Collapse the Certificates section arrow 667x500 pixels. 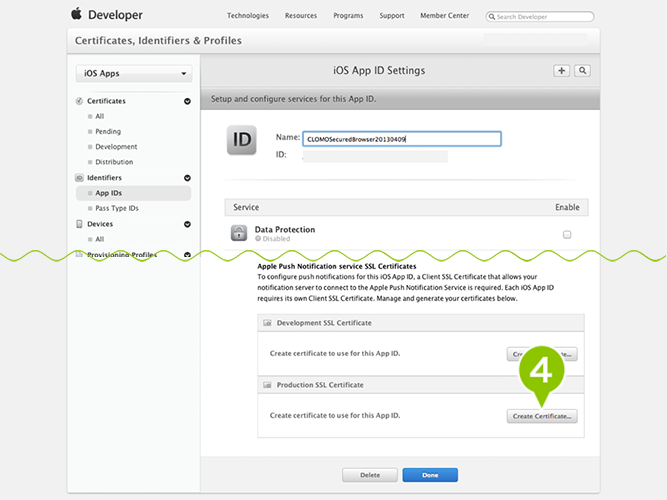[x=187, y=101]
